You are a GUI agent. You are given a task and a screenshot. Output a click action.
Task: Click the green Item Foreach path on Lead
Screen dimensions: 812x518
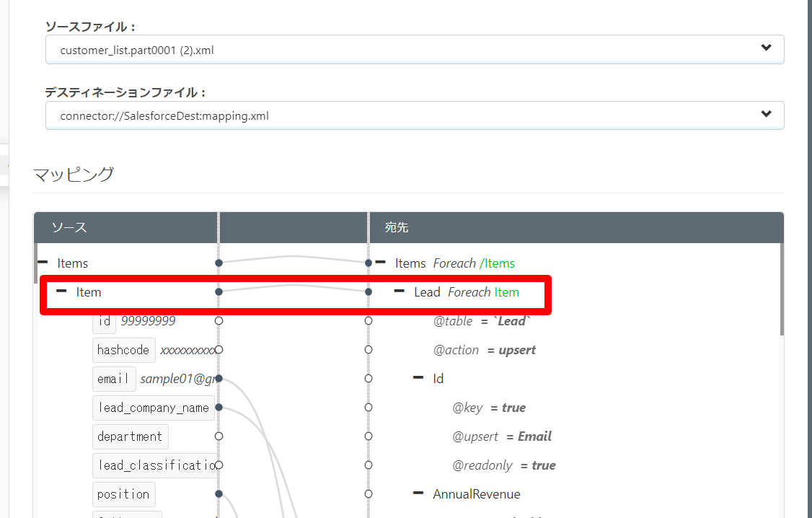tap(506, 292)
